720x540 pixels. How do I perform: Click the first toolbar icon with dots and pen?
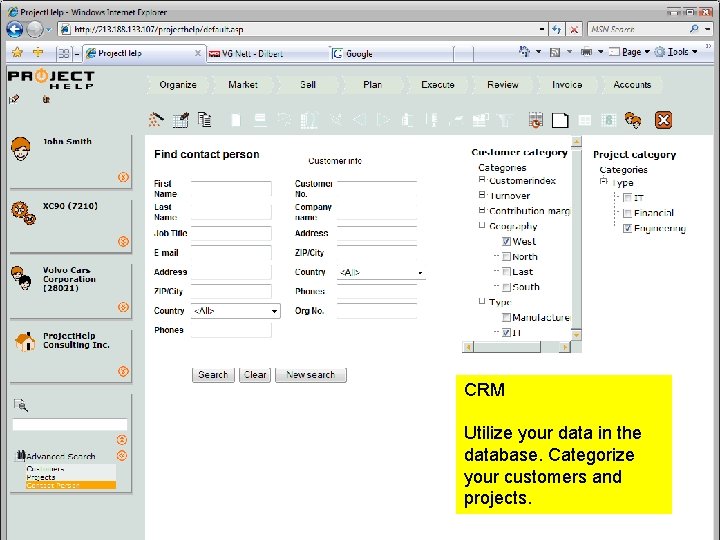coord(156,119)
